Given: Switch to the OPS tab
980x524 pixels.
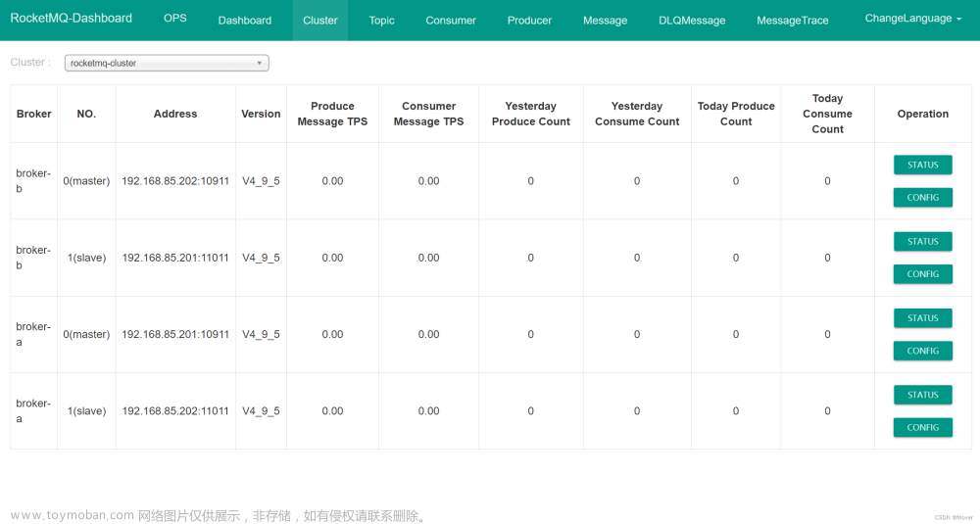Looking at the screenshot, I should coord(175,18).
